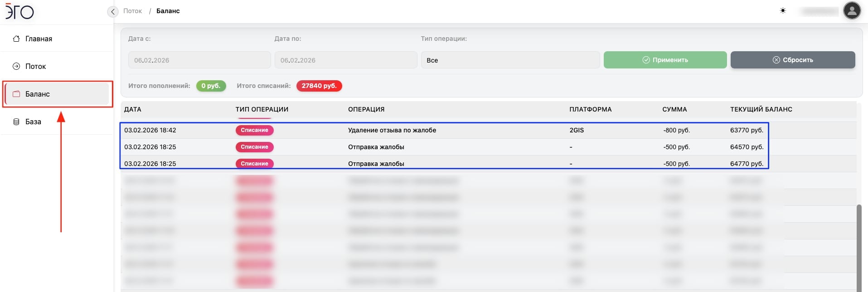The image size is (868, 292).
Task: Click the arrow icon beside Поток
Action: click(16, 67)
